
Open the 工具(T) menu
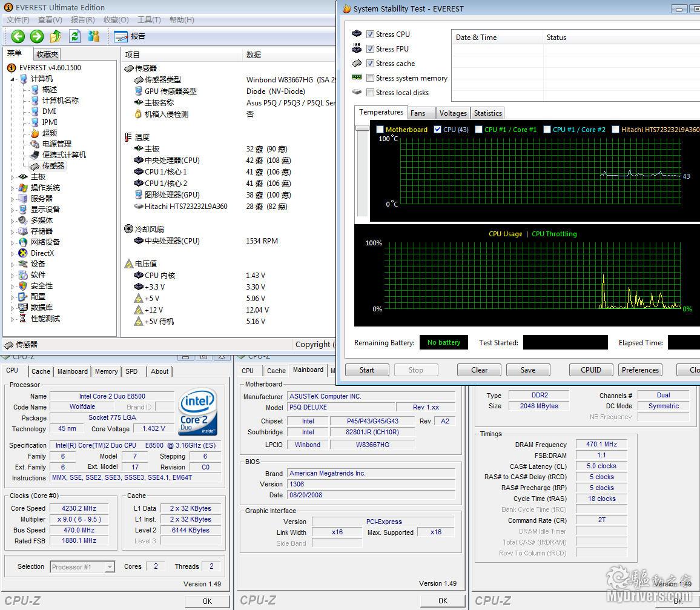149,19
